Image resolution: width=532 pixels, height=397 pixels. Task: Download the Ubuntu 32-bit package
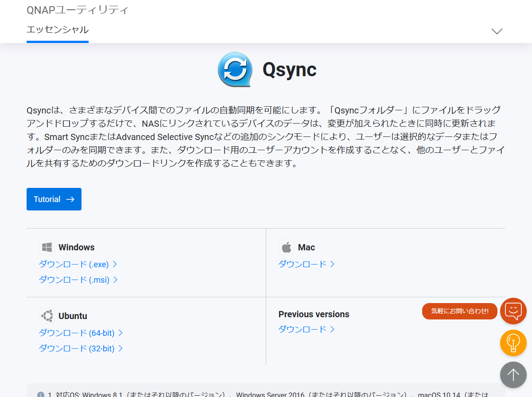coord(81,348)
